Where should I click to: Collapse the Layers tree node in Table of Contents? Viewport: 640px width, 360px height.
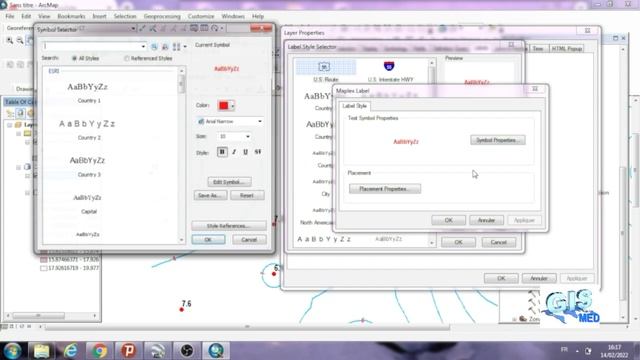pos(10,125)
